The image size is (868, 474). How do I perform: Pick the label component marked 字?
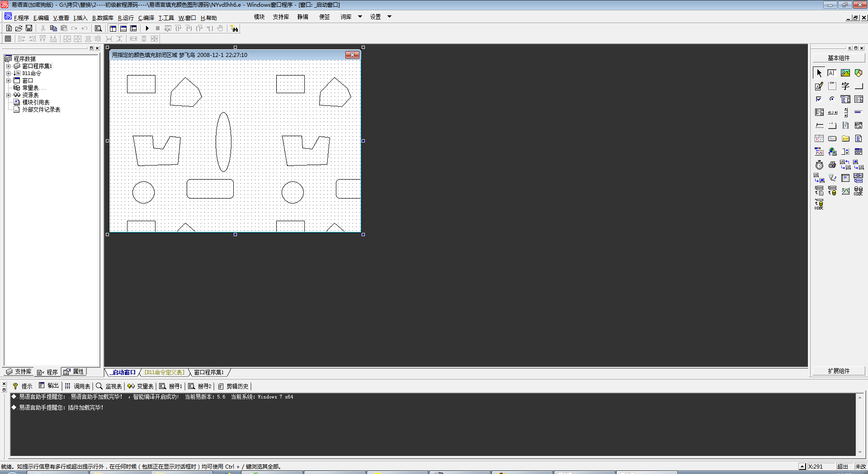tap(845, 86)
